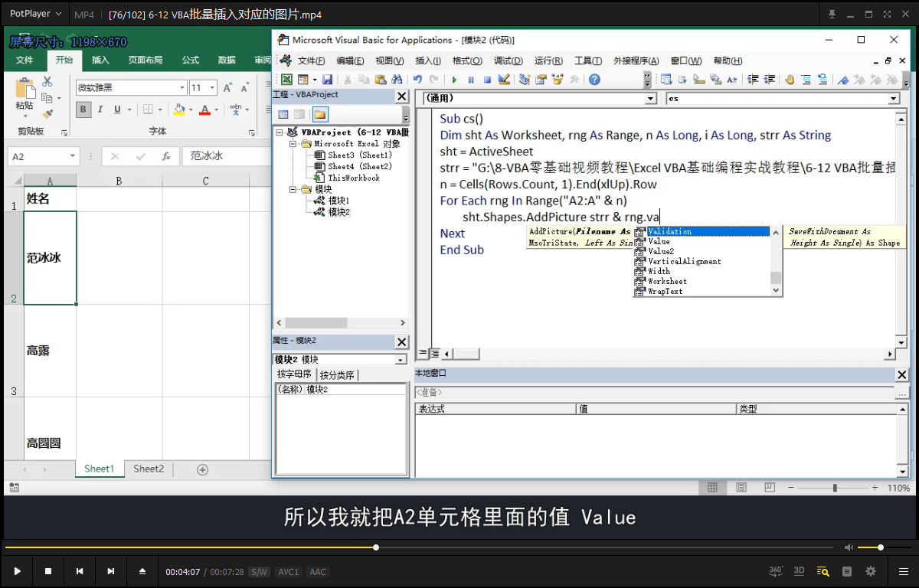Click the Italic icon in Excel ribbon

(102, 109)
